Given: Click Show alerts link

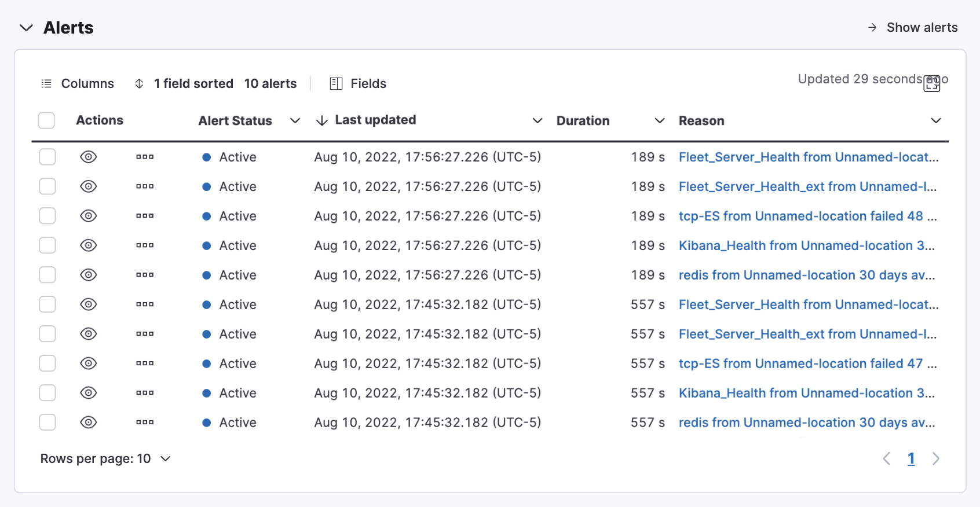Looking at the screenshot, I should [913, 28].
